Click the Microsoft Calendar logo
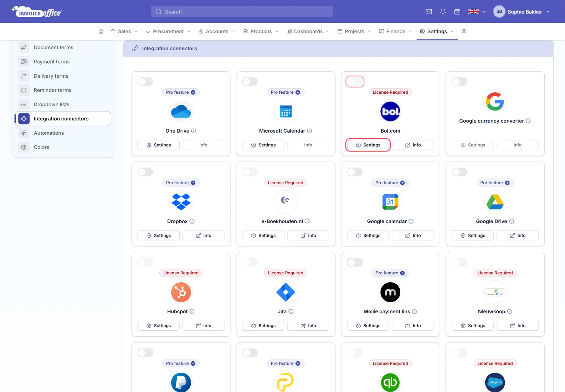This screenshot has width=565, height=392. click(286, 112)
